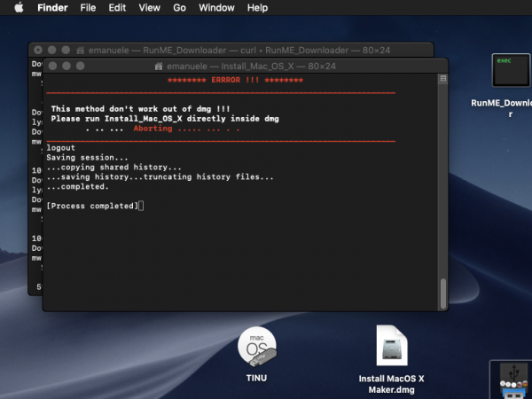Click the 'Please run Install_Mac_OS_X directly inside dmg' line

point(165,119)
